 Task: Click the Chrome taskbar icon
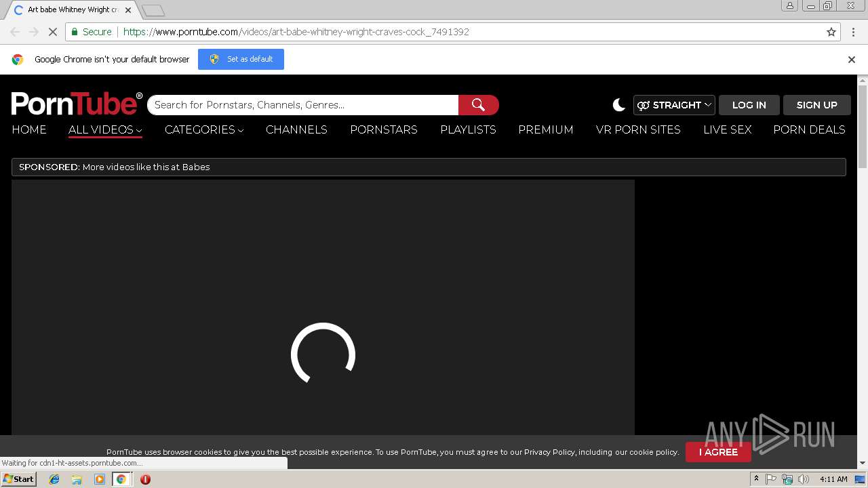click(121, 479)
